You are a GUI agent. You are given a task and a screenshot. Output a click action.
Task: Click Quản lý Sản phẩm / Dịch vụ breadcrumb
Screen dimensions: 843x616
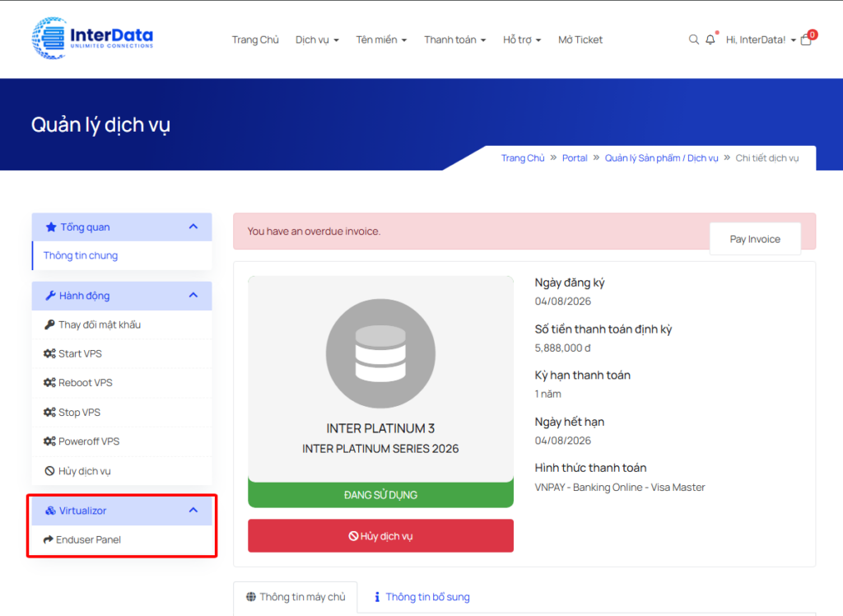(661, 158)
